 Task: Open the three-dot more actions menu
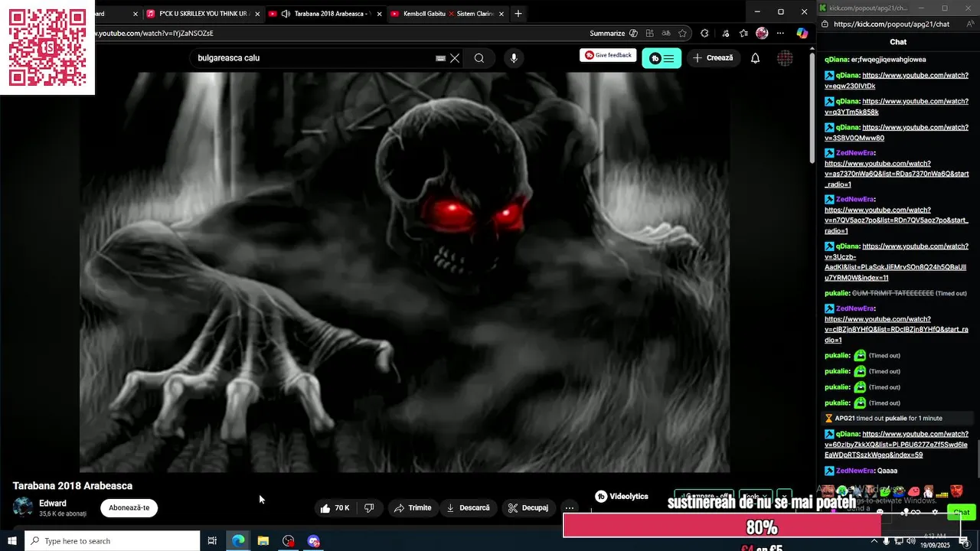569,508
